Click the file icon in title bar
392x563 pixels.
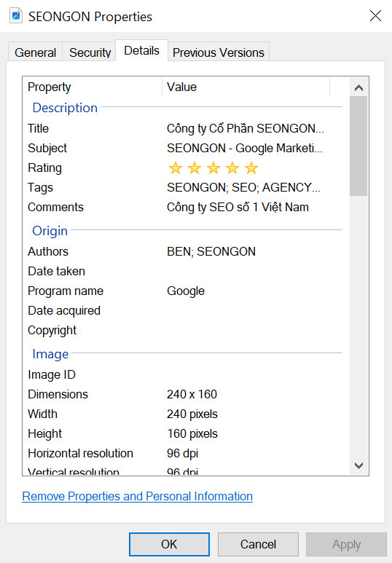pyautogui.click(x=16, y=16)
